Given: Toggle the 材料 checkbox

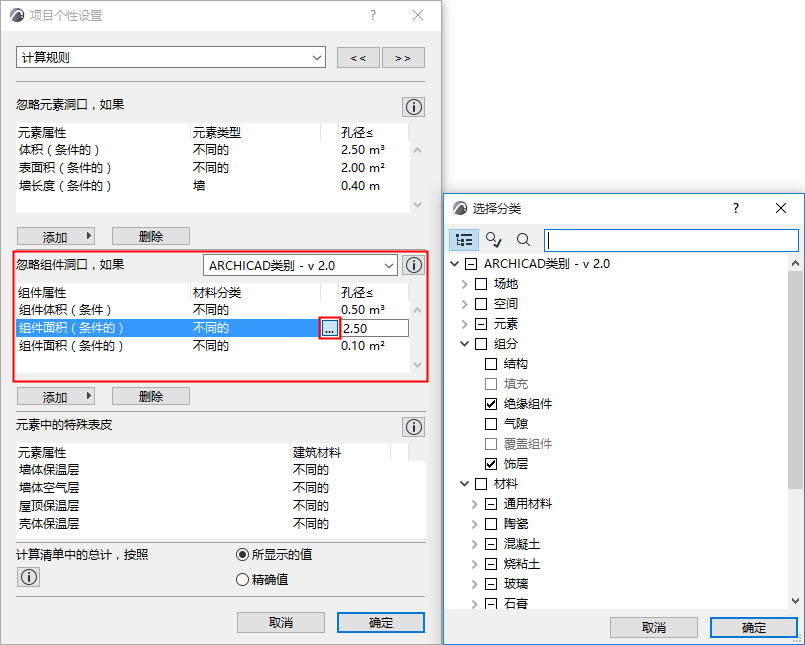Looking at the screenshot, I should pyautogui.click(x=481, y=484).
